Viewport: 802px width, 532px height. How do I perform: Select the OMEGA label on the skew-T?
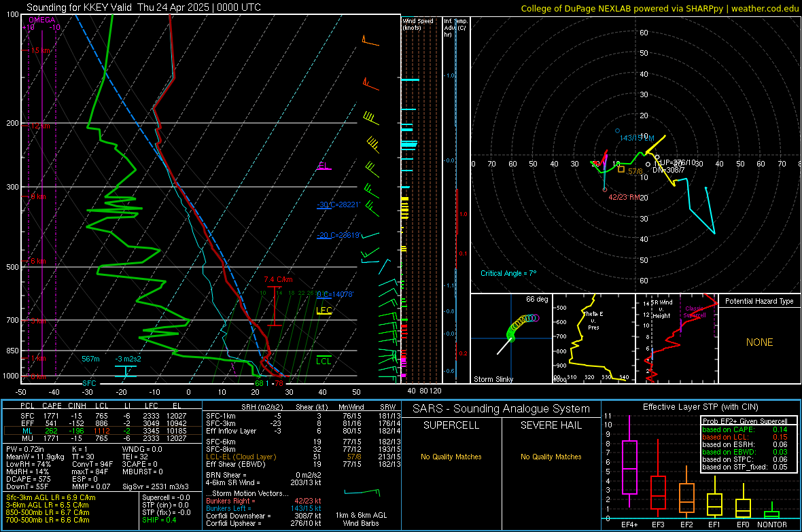(x=42, y=20)
